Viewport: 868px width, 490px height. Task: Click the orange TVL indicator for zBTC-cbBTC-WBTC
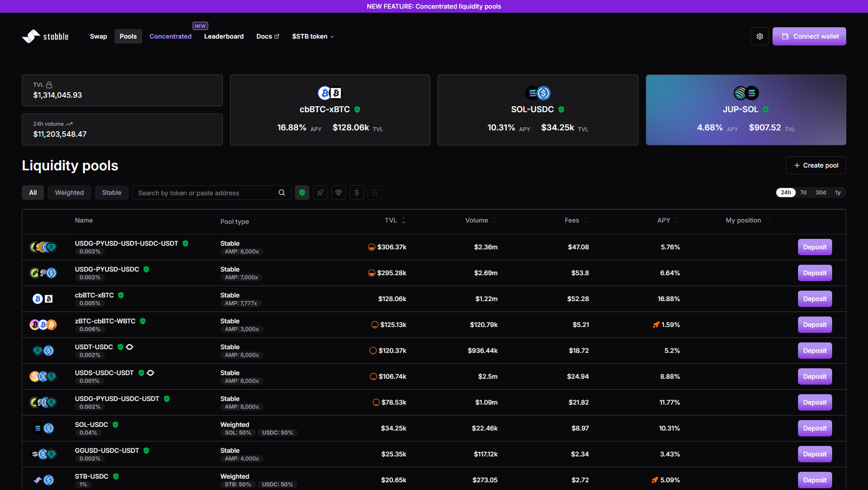[374, 325]
